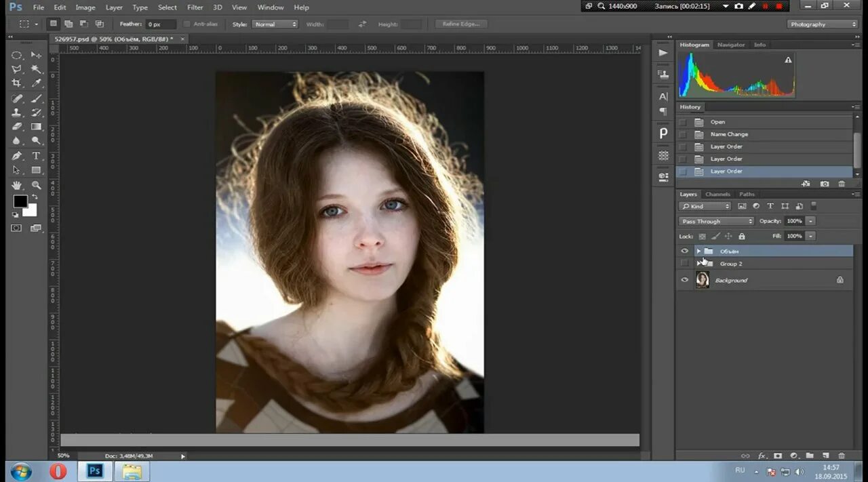Select the Clone Stamp tool
Image resolution: width=868 pixels, height=482 pixels.
(17, 113)
